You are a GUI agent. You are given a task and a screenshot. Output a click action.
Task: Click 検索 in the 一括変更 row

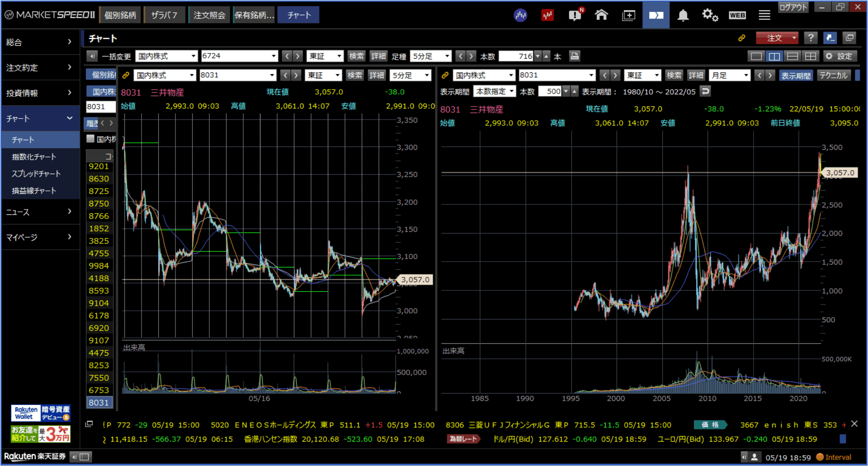(x=356, y=56)
